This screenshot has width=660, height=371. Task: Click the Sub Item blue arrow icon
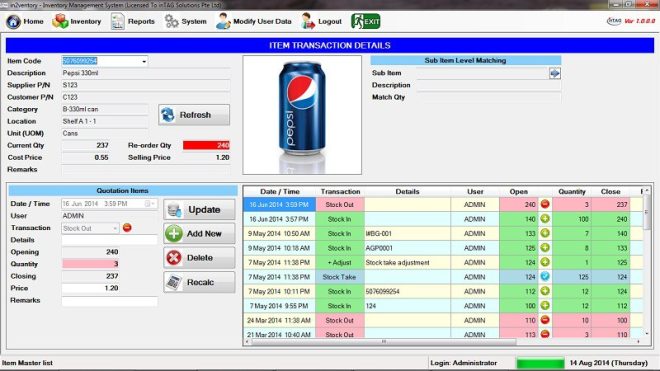point(554,73)
